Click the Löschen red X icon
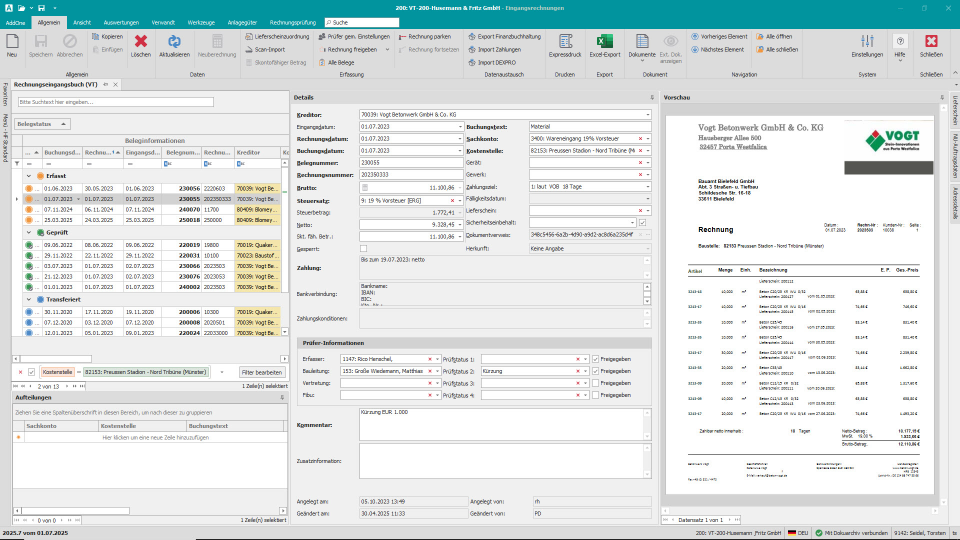This screenshot has width=960, height=540. click(141, 42)
